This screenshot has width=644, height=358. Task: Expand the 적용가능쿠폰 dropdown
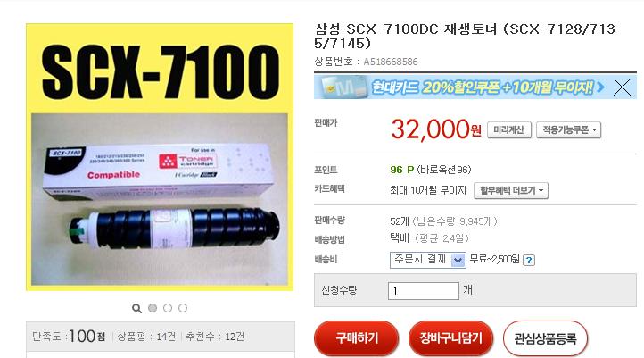[569, 129]
